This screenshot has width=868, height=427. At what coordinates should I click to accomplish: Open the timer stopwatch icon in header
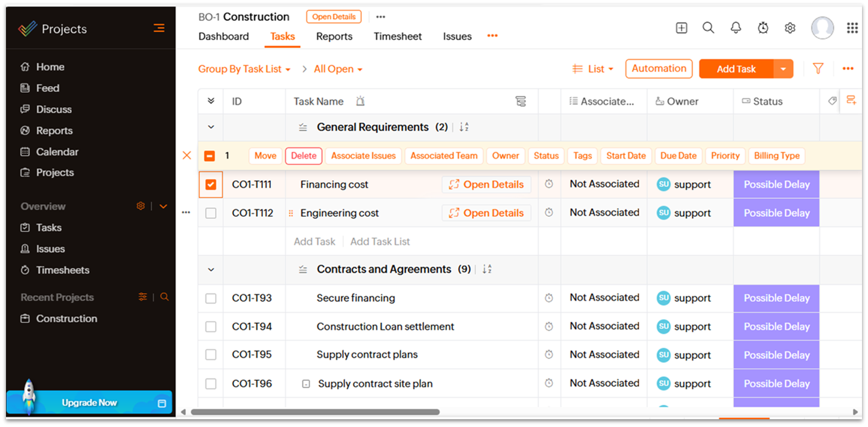coord(763,28)
